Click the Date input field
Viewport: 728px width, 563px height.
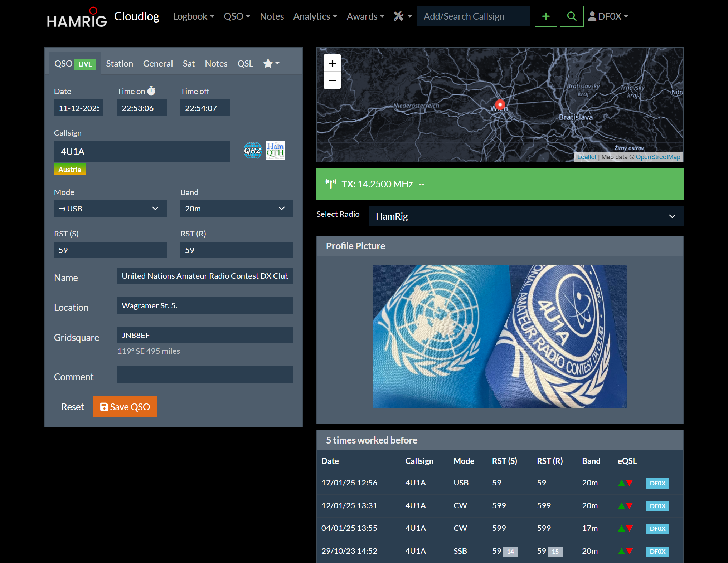(x=79, y=108)
